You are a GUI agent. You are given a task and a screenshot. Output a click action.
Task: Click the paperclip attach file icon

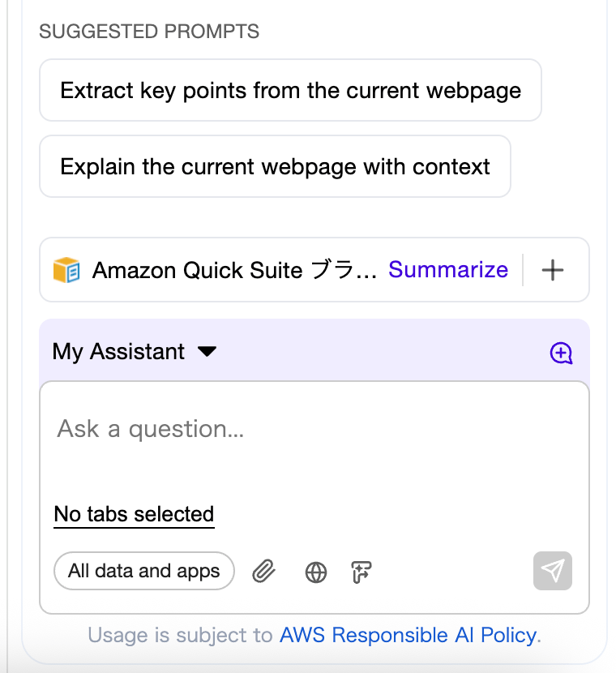click(x=263, y=572)
